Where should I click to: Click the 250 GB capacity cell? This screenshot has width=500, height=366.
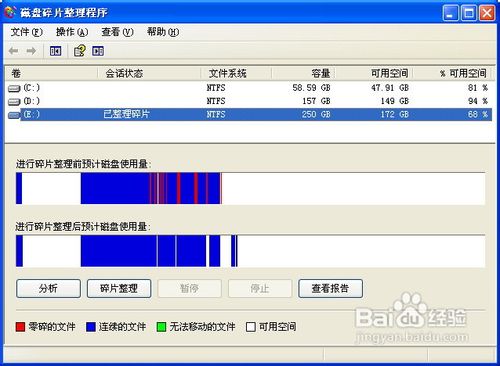(316, 114)
